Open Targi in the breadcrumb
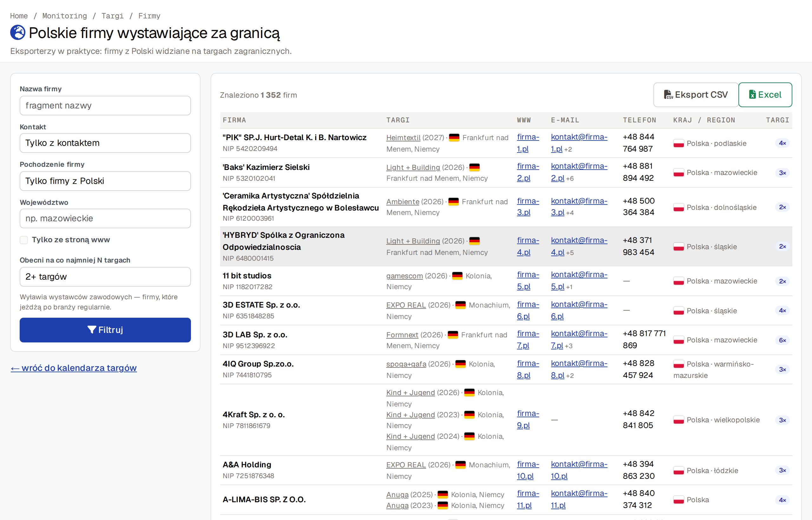Image resolution: width=812 pixels, height=520 pixels. tap(113, 16)
